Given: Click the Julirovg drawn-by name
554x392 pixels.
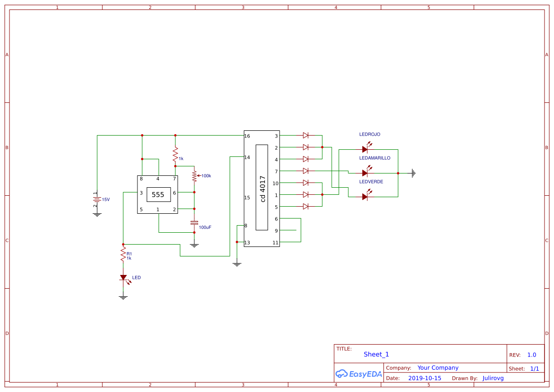Looking at the screenshot, I should click(x=493, y=378).
